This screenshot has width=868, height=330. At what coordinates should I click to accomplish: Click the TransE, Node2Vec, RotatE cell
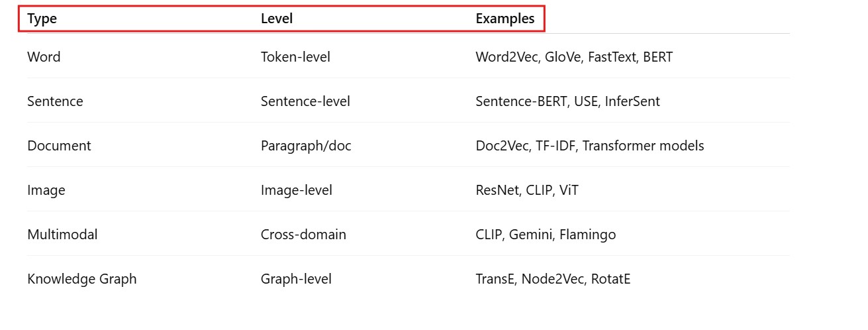point(553,279)
